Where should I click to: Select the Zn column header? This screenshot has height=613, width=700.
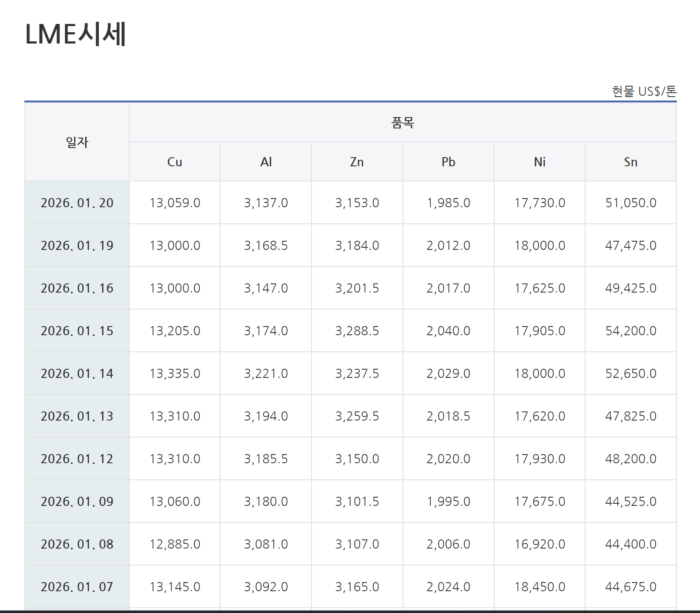point(357,162)
